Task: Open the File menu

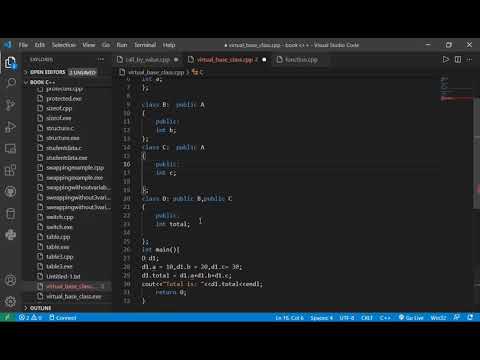Action: (x=23, y=45)
